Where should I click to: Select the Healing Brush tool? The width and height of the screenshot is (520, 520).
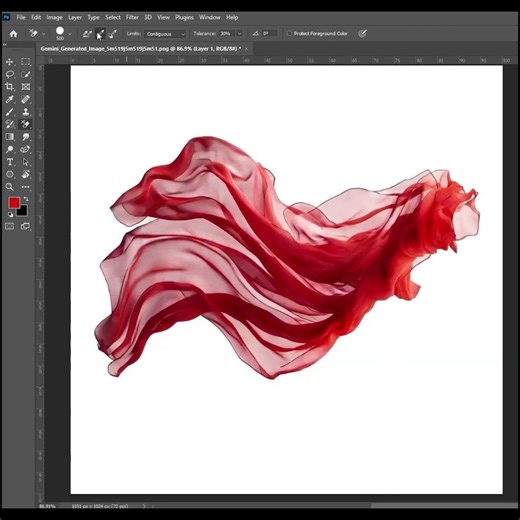[25, 99]
